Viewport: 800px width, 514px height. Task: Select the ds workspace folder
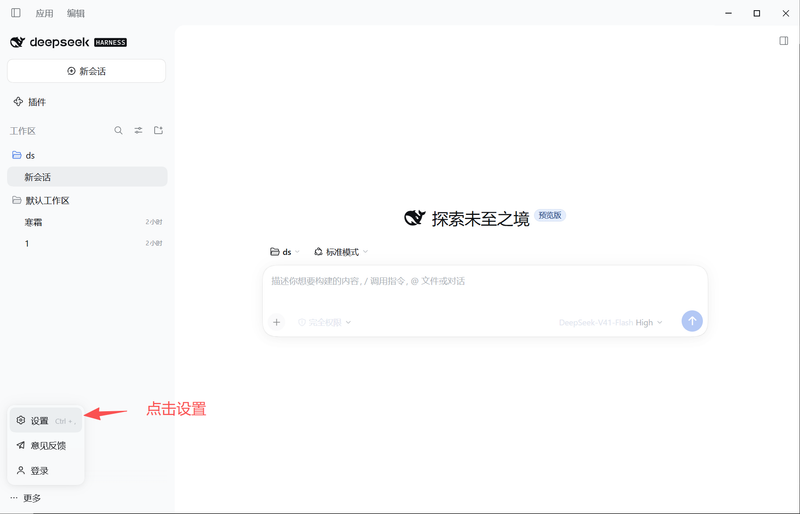coord(87,155)
